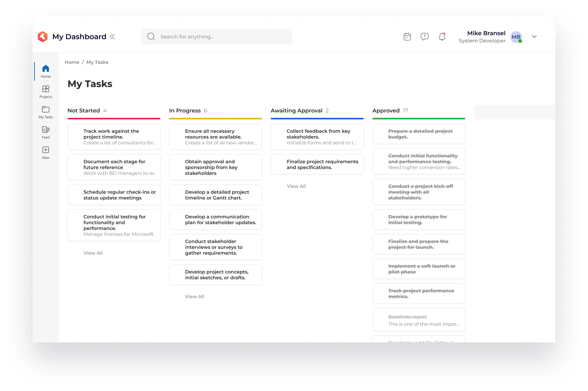Click the My Tasks breadcrumb link
Viewport: 588px width, 391px height.
(96, 62)
